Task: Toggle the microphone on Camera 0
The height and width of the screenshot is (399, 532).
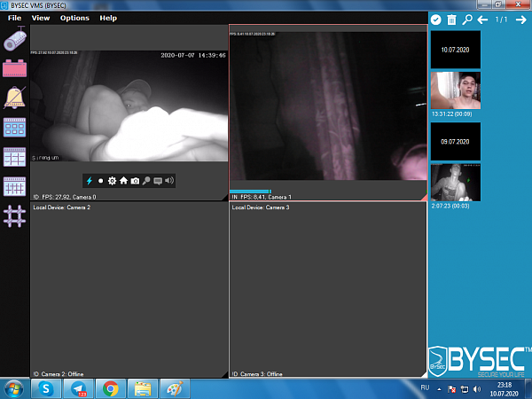Action: pyautogui.click(x=146, y=181)
